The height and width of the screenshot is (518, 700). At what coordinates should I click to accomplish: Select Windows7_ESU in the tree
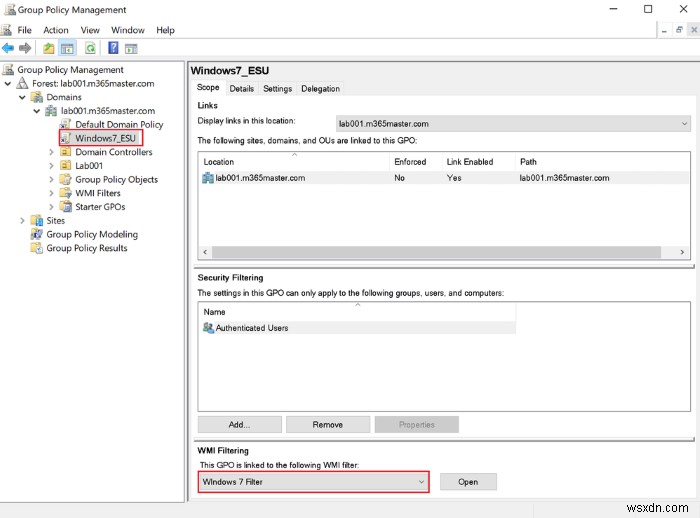tap(105, 138)
